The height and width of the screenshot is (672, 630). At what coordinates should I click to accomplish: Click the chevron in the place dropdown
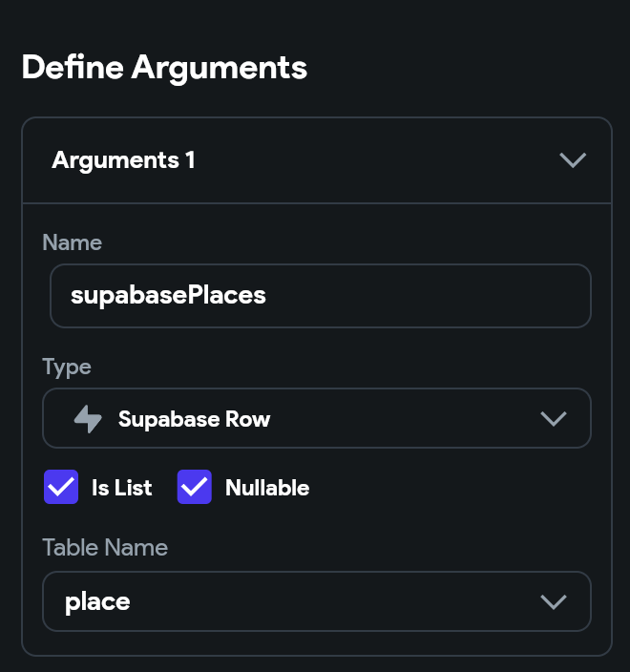554,601
